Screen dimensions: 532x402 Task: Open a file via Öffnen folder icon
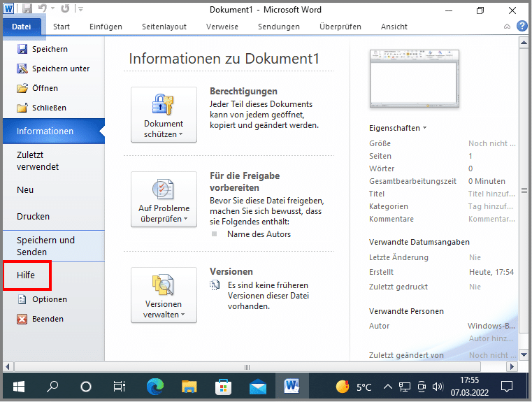pyautogui.click(x=22, y=88)
